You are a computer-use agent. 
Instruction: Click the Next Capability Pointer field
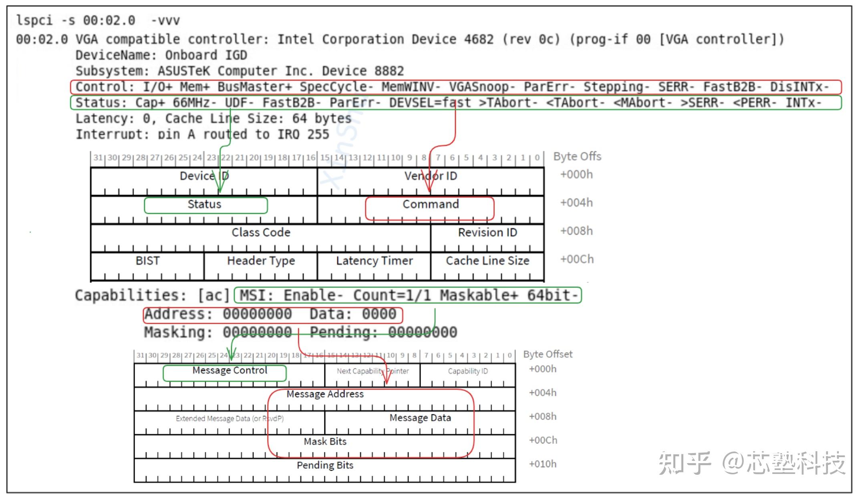[373, 371]
